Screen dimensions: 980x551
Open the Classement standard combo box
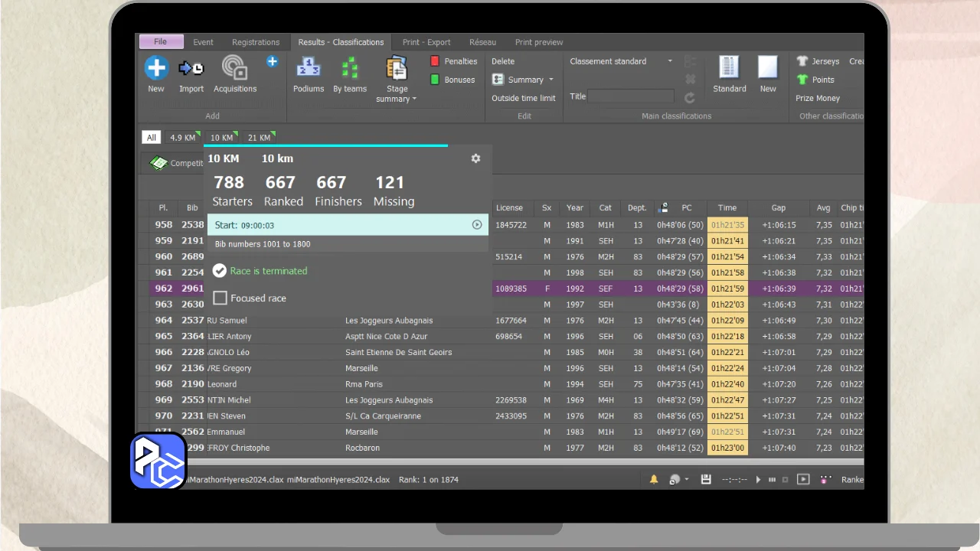621,61
